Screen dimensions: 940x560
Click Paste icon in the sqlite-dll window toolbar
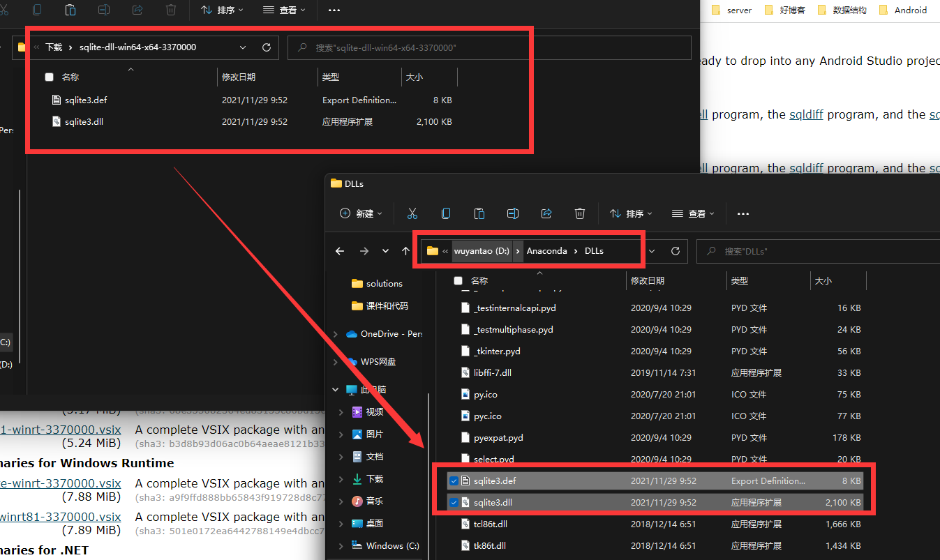pos(70,10)
